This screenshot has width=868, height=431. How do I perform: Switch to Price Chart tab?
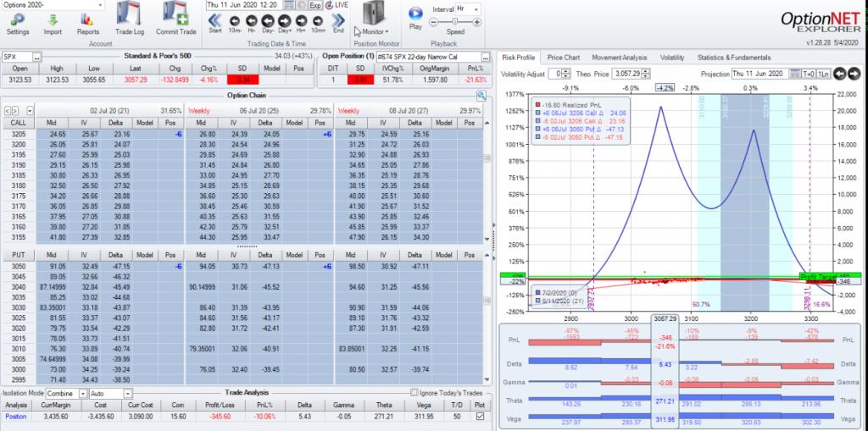click(564, 58)
